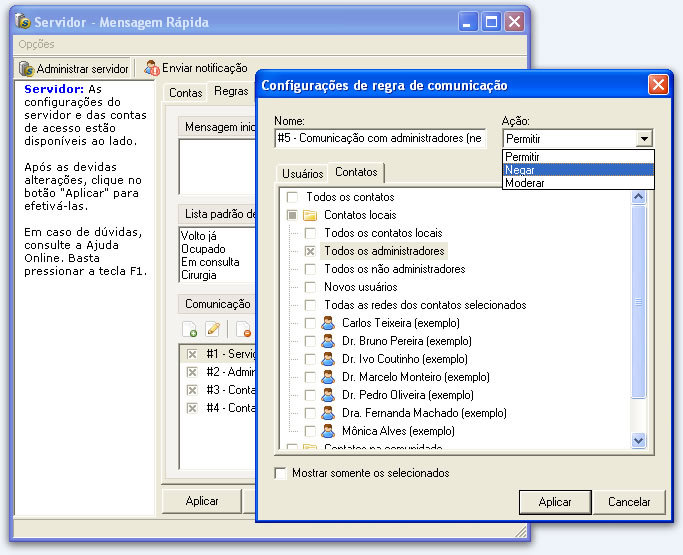Check the Dr. Ivo Coutinho checkbox
The height and width of the screenshot is (555, 683).
click(x=310, y=359)
